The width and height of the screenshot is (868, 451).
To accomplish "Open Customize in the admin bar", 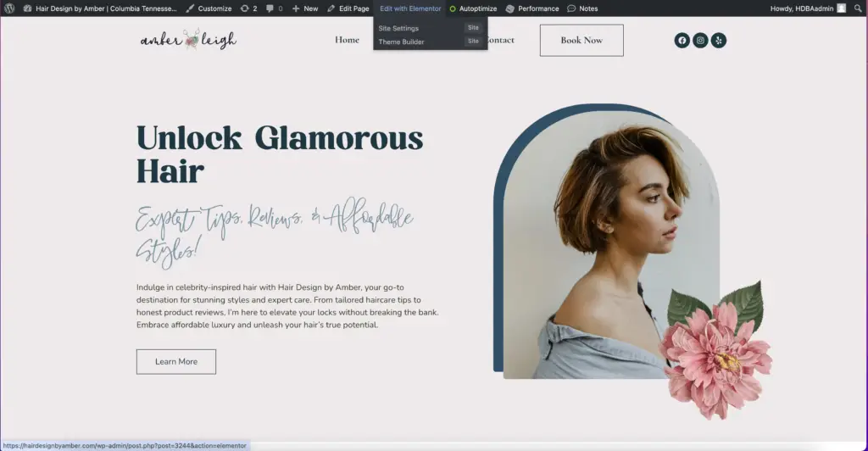I will click(x=209, y=8).
